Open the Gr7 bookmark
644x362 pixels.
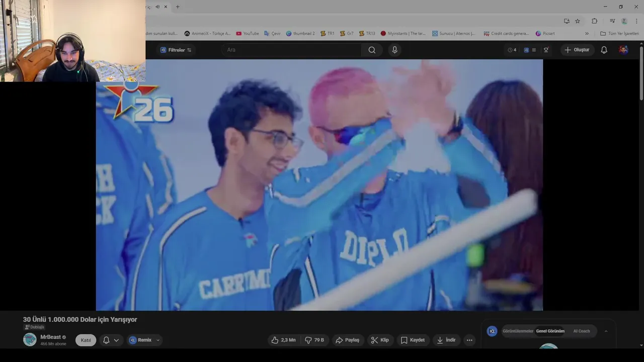346,33
